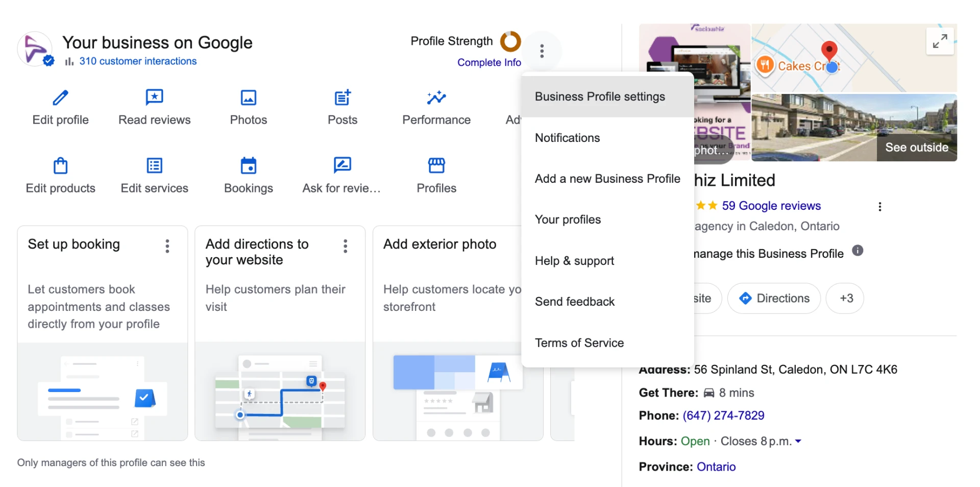Click the See outside street view thumbnail

pyautogui.click(x=854, y=128)
